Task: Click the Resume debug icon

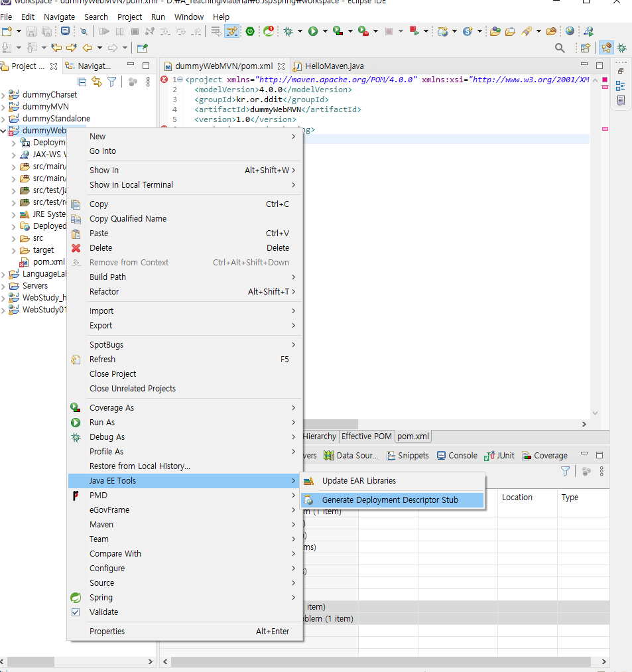Action: 104,31
